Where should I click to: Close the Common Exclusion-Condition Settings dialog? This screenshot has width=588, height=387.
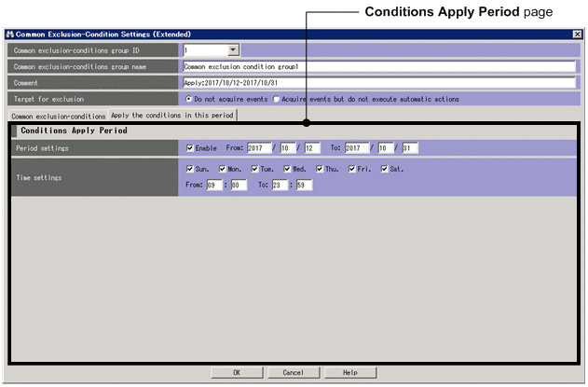[578, 34]
